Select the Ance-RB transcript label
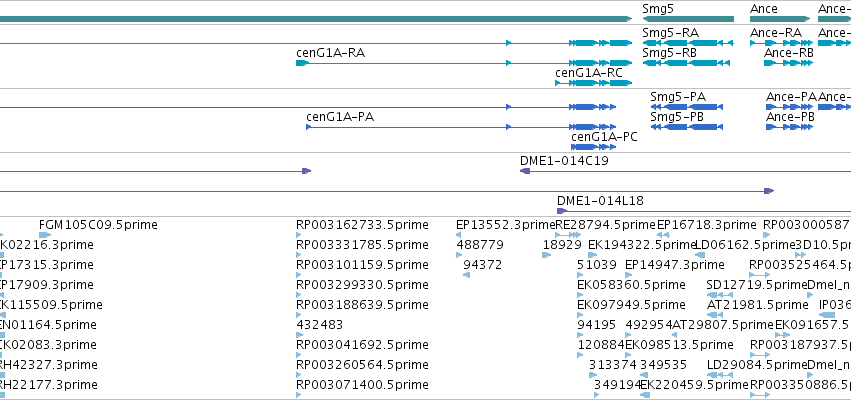 789,53
